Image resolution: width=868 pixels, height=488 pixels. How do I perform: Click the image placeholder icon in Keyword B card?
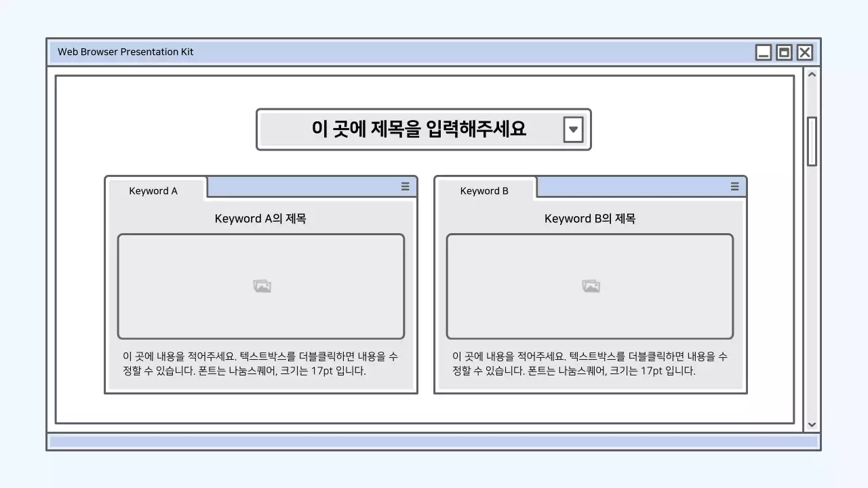tap(591, 285)
